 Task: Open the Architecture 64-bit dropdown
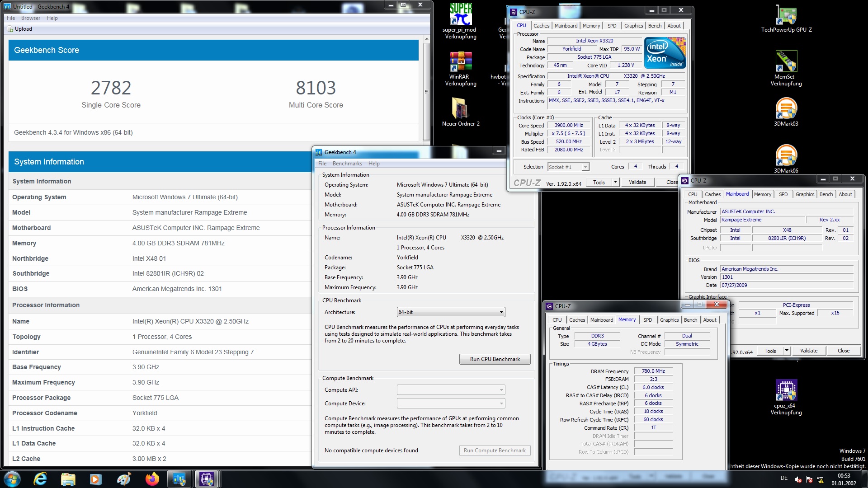click(451, 312)
